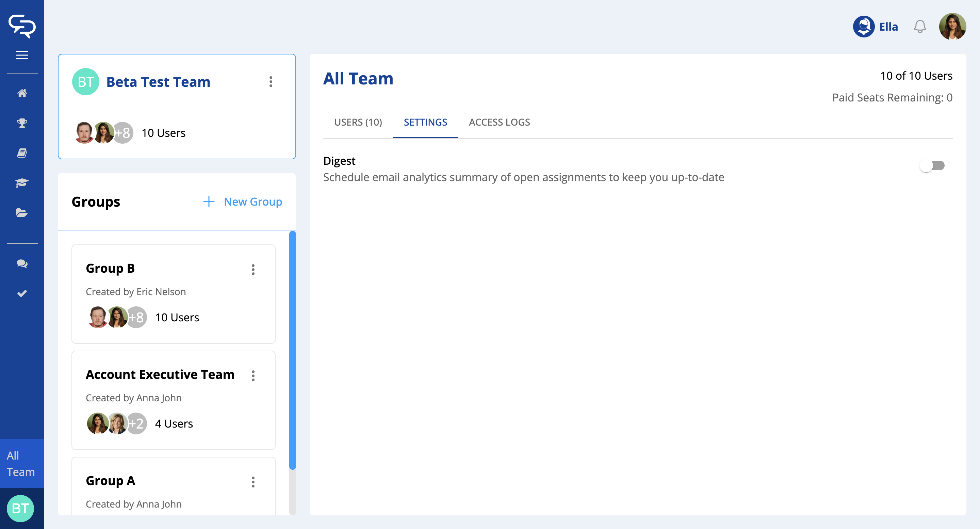This screenshot has height=529, width=980.
Task: Create a New Group
Action: [243, 202]
